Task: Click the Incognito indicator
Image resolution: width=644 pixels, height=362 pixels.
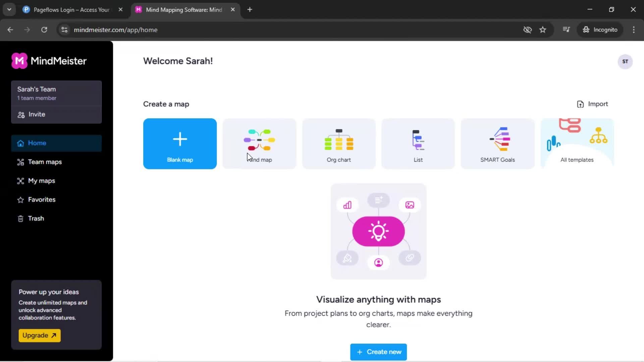Action: pos(600,30)
